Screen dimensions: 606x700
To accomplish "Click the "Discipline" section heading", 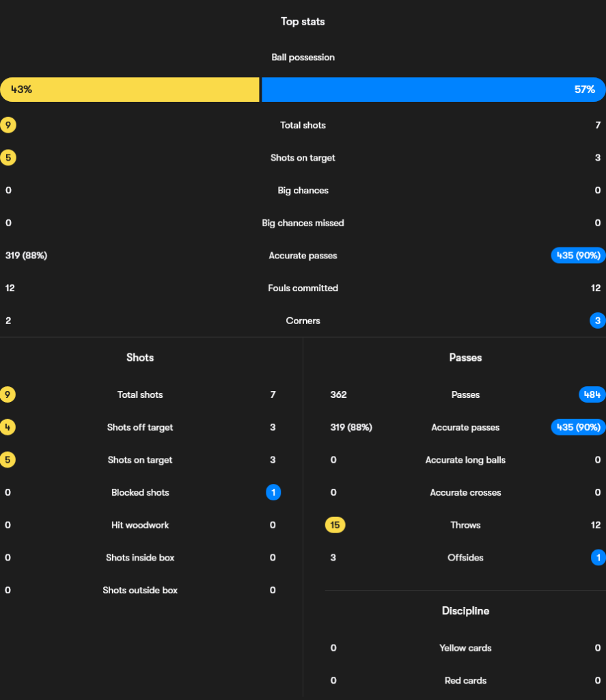I will click(465, 611).
